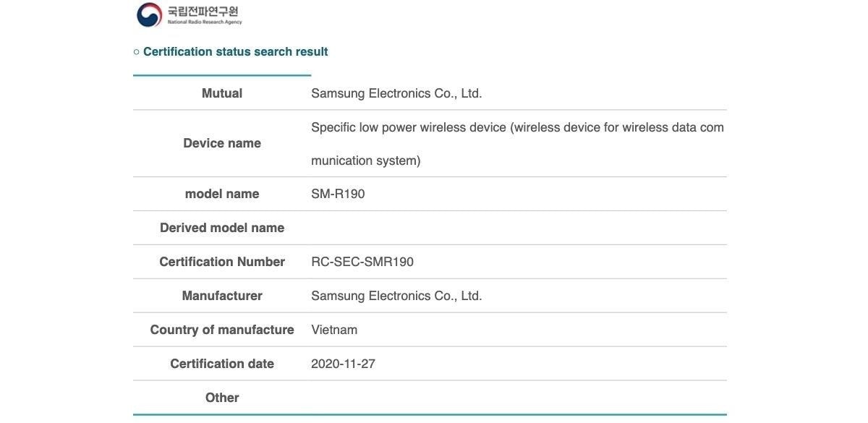Click the circle bullet before the heading

pyautogui.click(x=137, y=52)
